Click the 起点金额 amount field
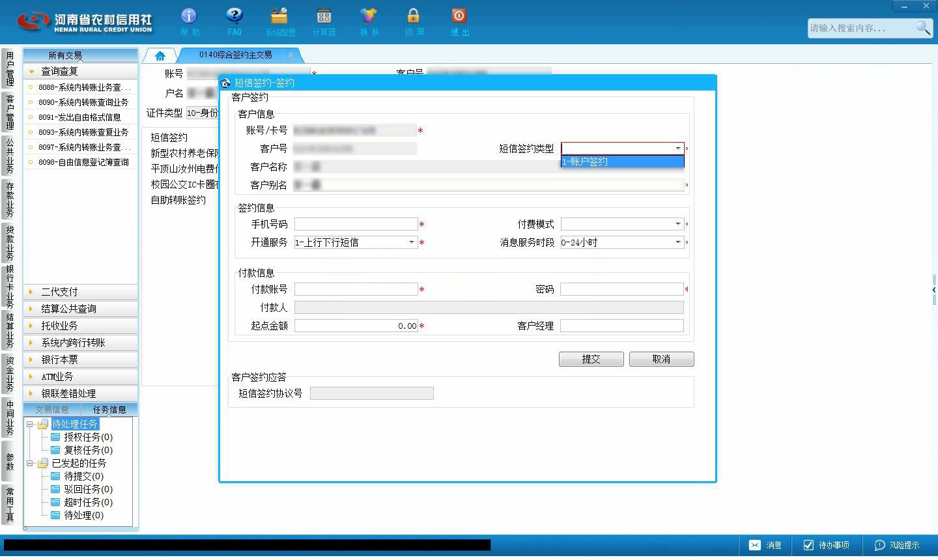Viewport: 938px width, 560px height. 356,326
